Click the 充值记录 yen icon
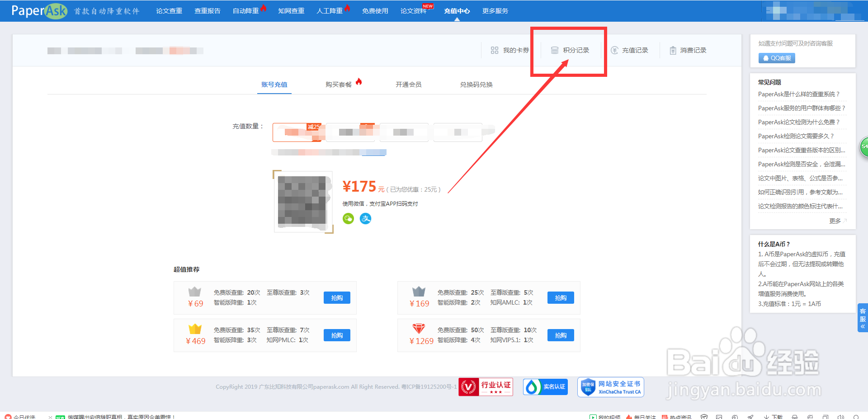The width and height of the screenshot is (868, 419). (614, 50)
